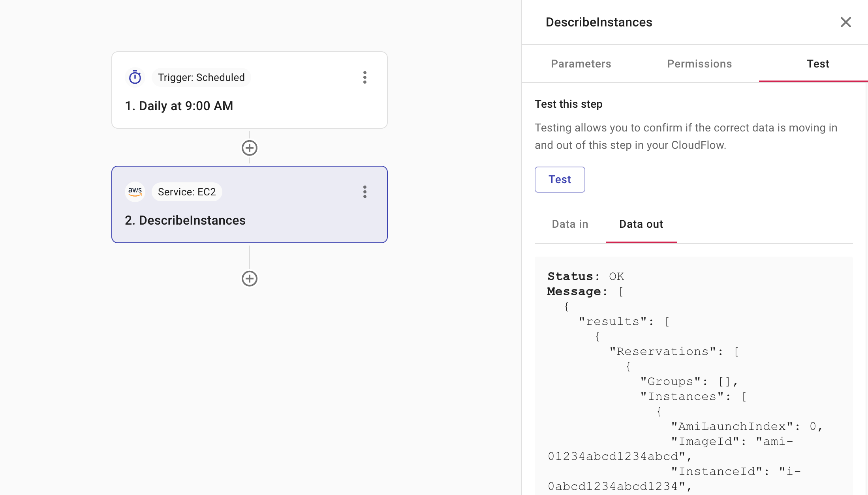The height and width of the screenshot is (495, 868).
Task: Click the DescribeInstances panel title
Action: point(599,22)
